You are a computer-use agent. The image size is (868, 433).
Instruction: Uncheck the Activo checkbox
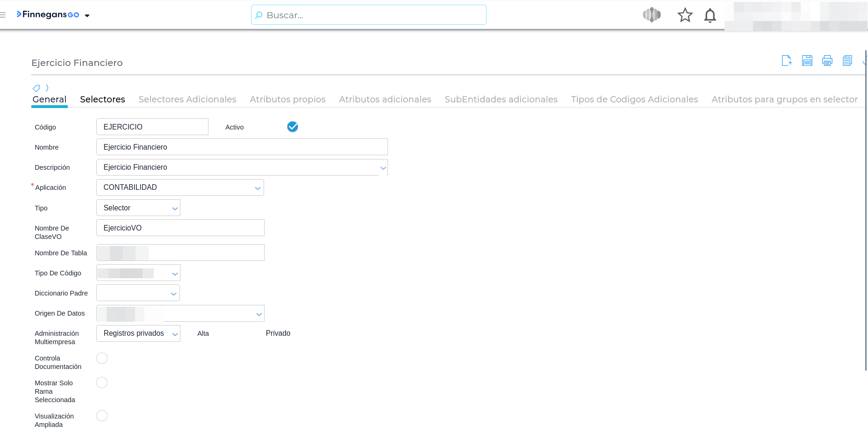point(293,127)
